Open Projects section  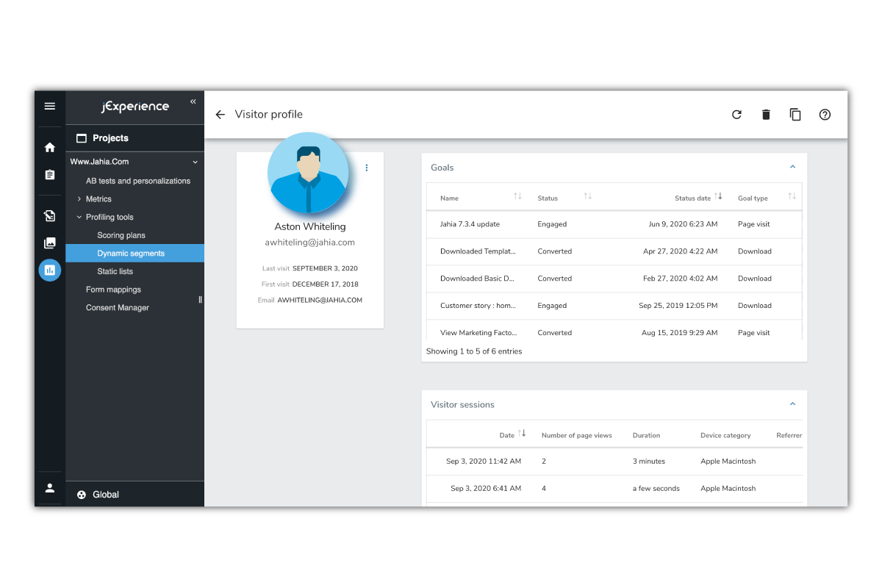(x=135, y=138)
